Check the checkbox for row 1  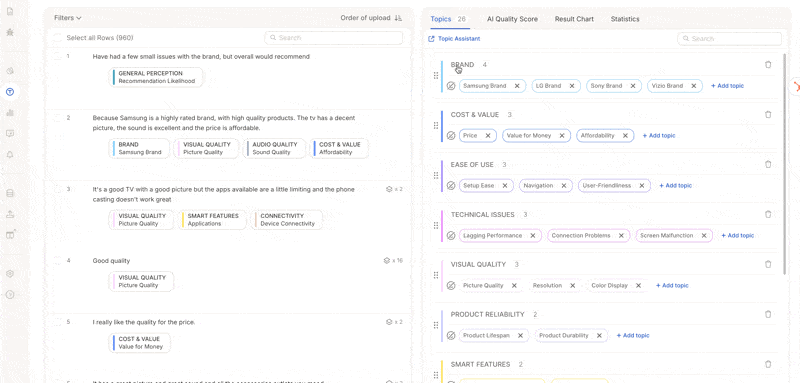[x=58, y=57]
